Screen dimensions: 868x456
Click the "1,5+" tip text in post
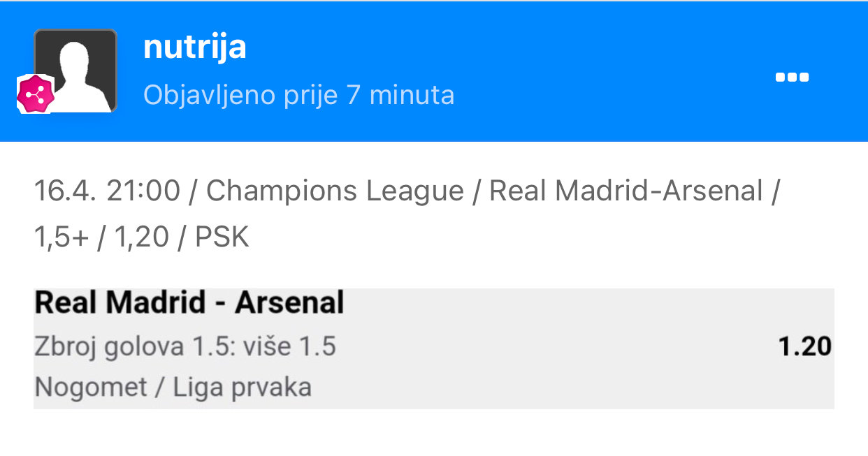click(62, 238)
